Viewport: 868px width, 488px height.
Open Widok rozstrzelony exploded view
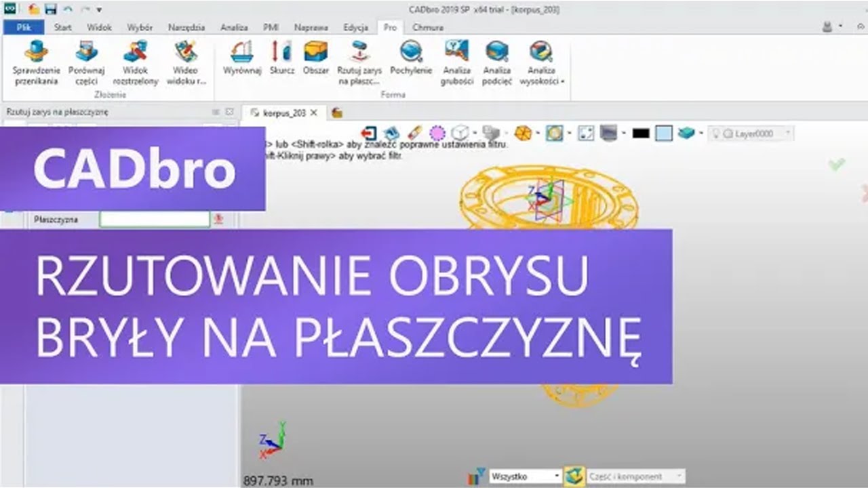(136, 62)
